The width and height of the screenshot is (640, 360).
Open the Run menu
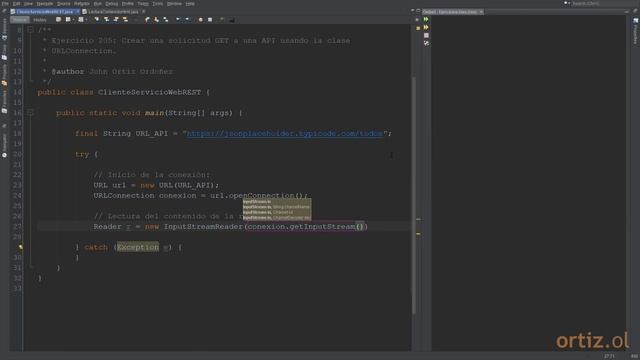click(x=98, y=3)
